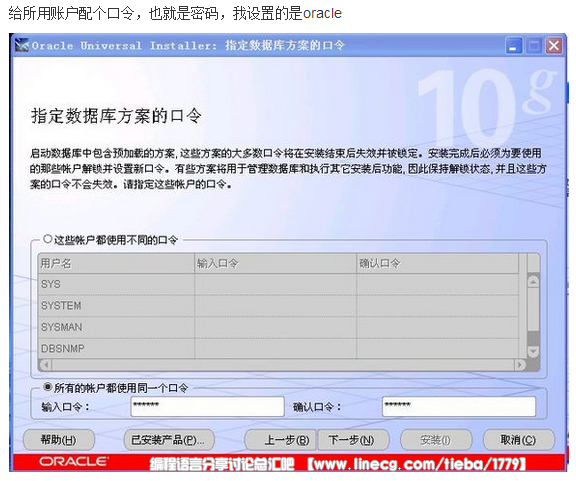
Task: Click the 输入口令 password field
Action: [x=208, y=406]
